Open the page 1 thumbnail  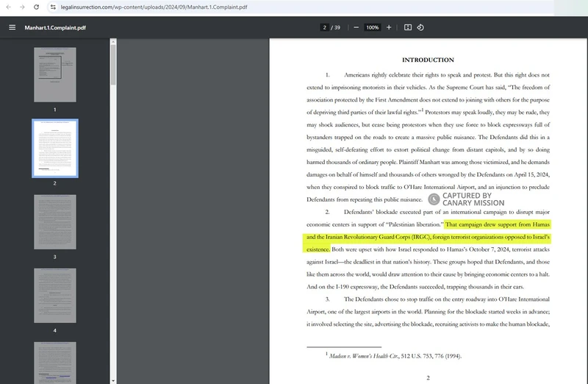coord(54,74)
